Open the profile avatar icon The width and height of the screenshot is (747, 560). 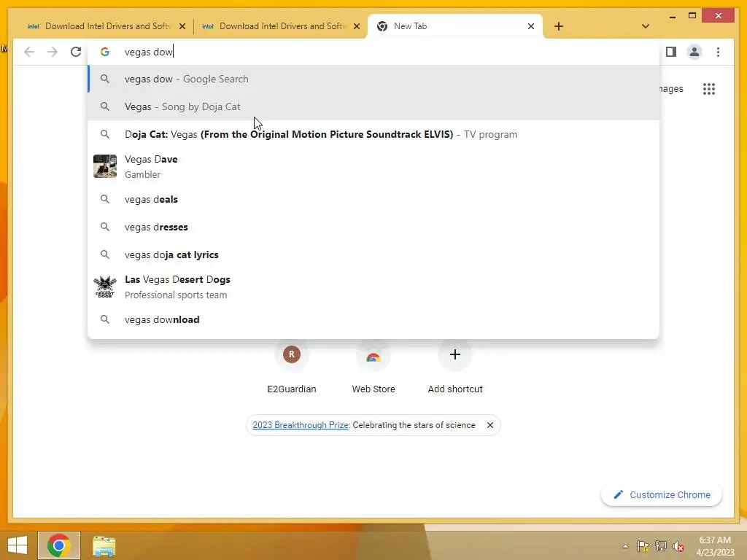click(x=694, y=52)
